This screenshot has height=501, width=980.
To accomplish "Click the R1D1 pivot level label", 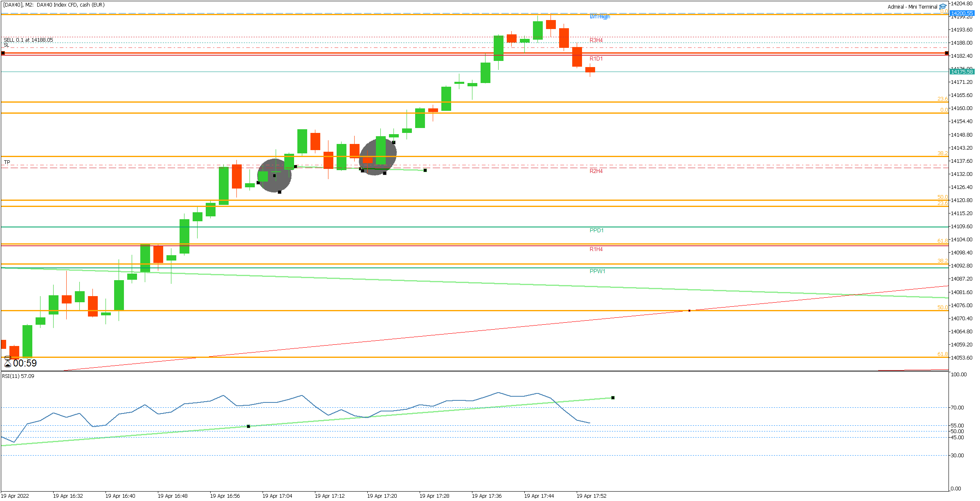I will (x=596, y=58).
